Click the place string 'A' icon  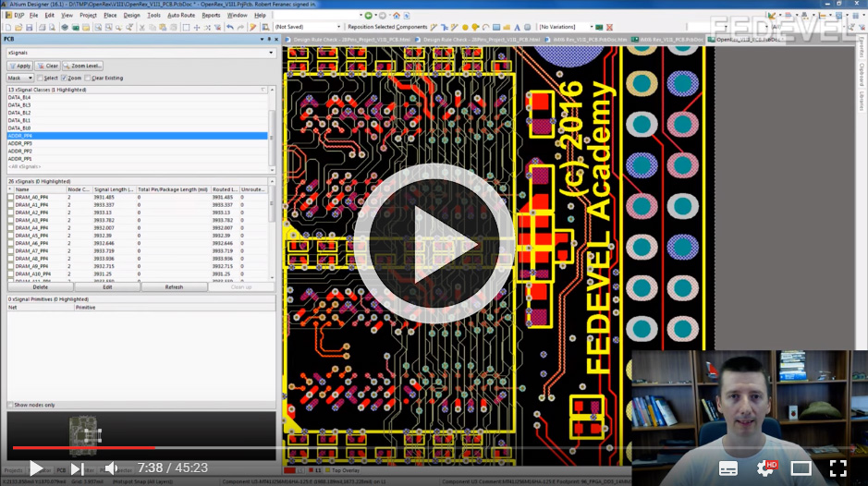tap(517, 27)
